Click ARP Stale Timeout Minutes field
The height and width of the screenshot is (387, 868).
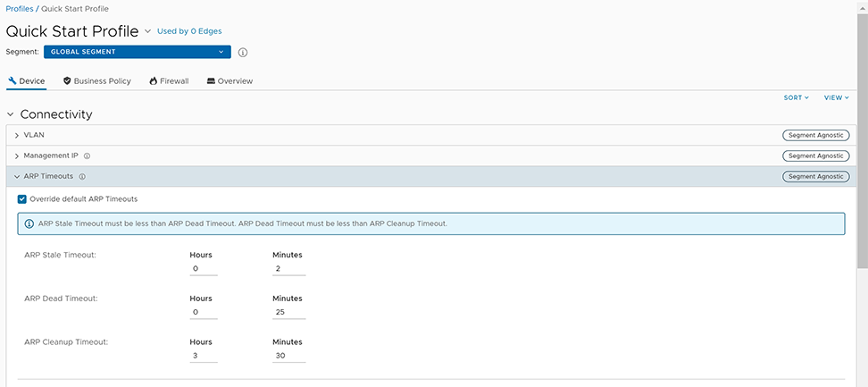(x=288, y=269)
